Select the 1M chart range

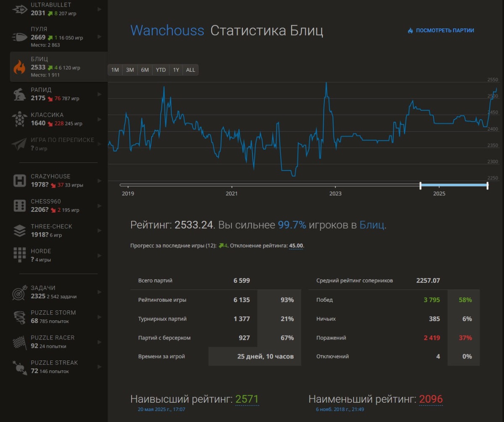115,70
